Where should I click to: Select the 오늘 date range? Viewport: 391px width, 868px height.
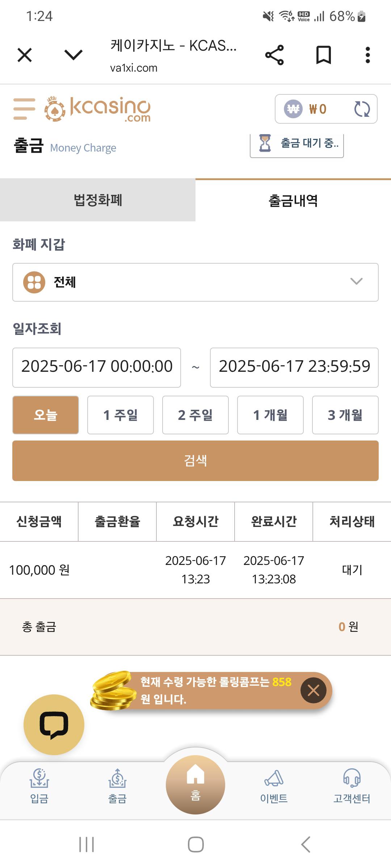pyautogui.click(x=46, y=415)
